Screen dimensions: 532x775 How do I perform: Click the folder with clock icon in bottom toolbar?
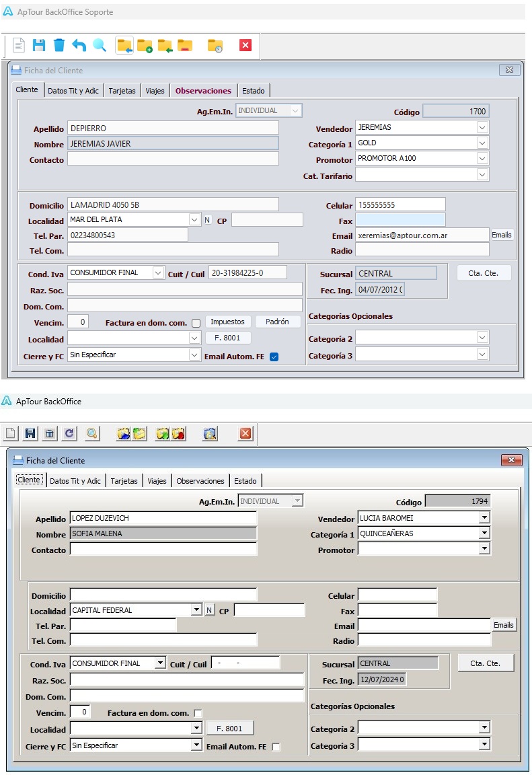[x=210, y=433]
